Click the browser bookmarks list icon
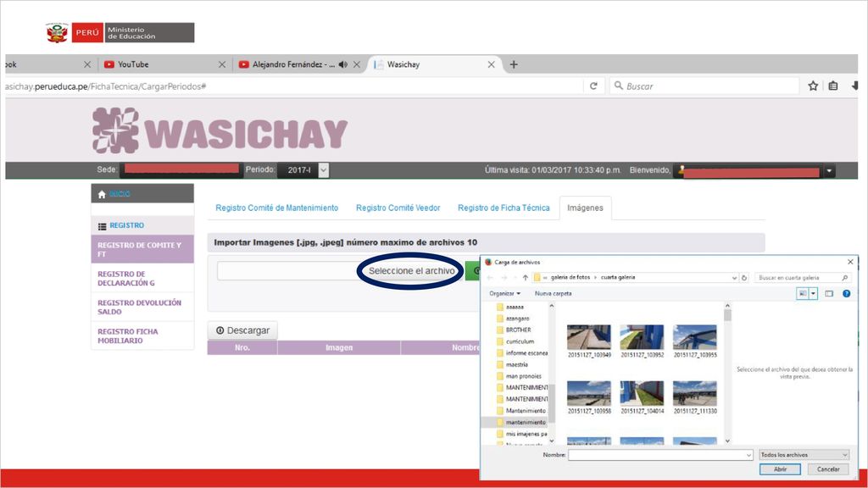 (833, 86)
